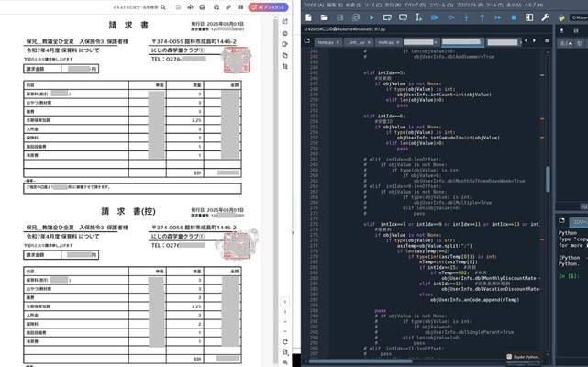Save the current file in Spyder
Screen dimensions: 588x367
(x=340, y=17)
